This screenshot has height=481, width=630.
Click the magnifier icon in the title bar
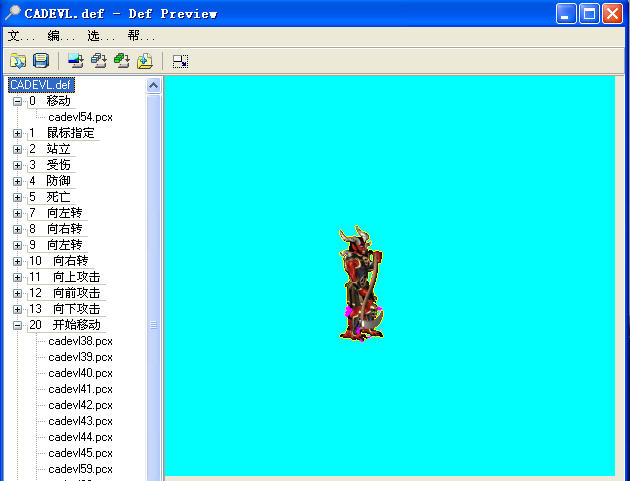tap(12, 13)
